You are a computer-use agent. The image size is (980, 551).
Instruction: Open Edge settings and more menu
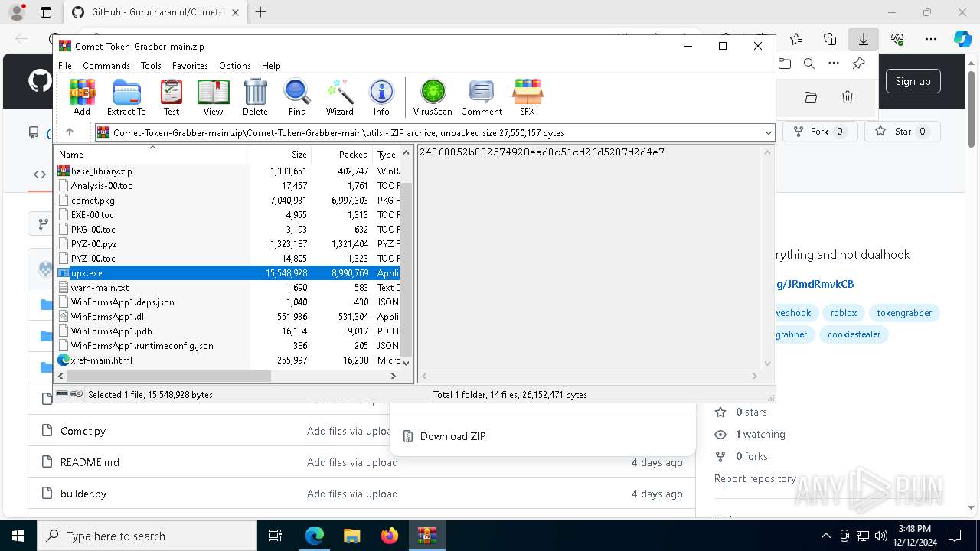pos(930,38)
